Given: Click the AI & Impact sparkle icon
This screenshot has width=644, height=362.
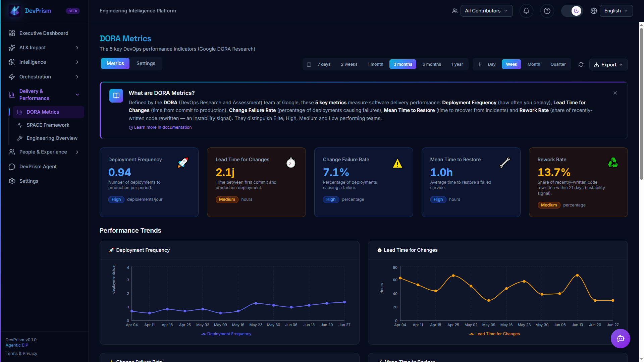Looking at the screenshot, I should coord(12,48).
